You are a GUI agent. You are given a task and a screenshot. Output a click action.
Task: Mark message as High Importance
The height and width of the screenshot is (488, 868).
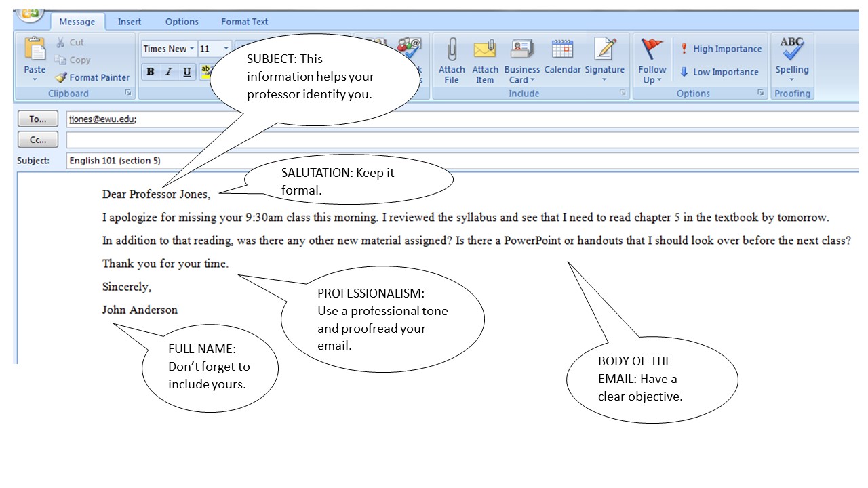pos(721,49)
